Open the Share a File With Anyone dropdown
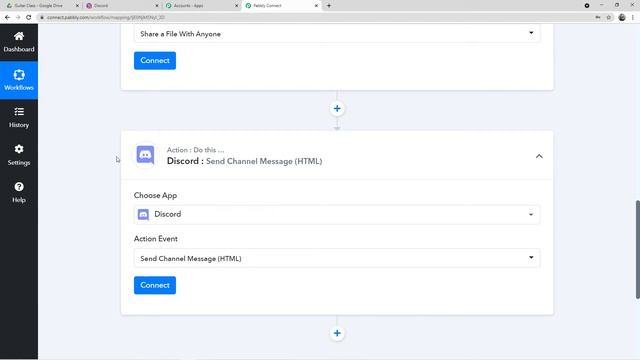Image resolution: width=640 pixels, height=360 pixels. (337, 33)
